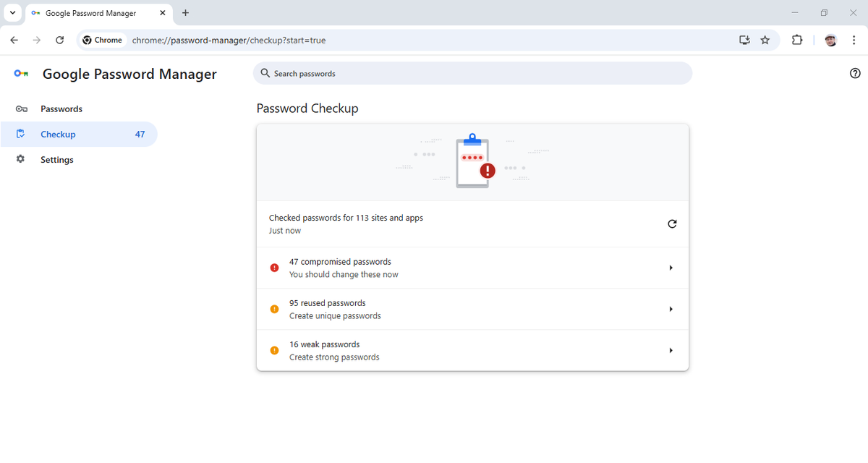This screenshot has width=868, height=463.
Task: Open the Settings sidebar section
Action: [x=57, y=160]
